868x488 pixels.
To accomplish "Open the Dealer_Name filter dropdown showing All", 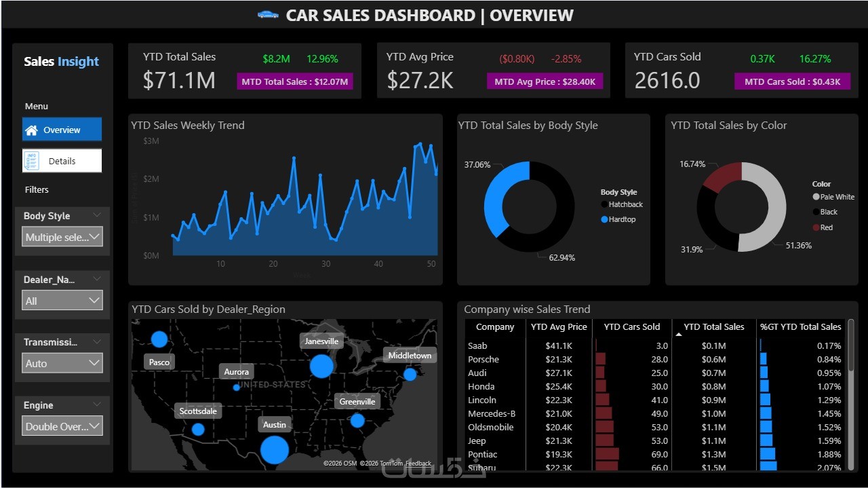I will pos(62,300).
